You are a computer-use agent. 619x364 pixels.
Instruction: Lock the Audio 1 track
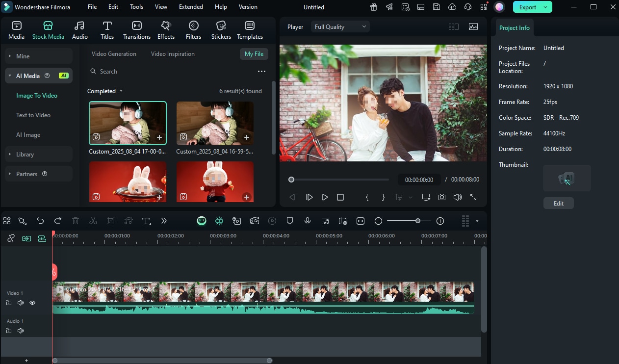coord(9,331)
